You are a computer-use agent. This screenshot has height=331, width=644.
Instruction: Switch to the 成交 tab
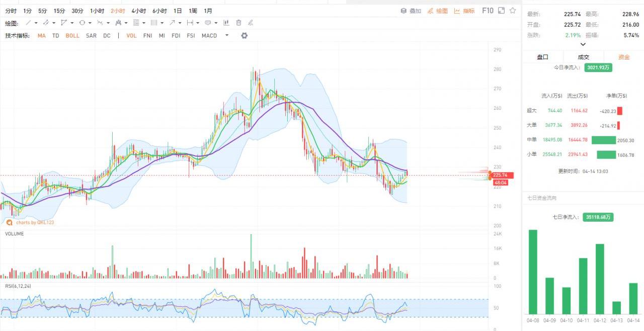583,57
